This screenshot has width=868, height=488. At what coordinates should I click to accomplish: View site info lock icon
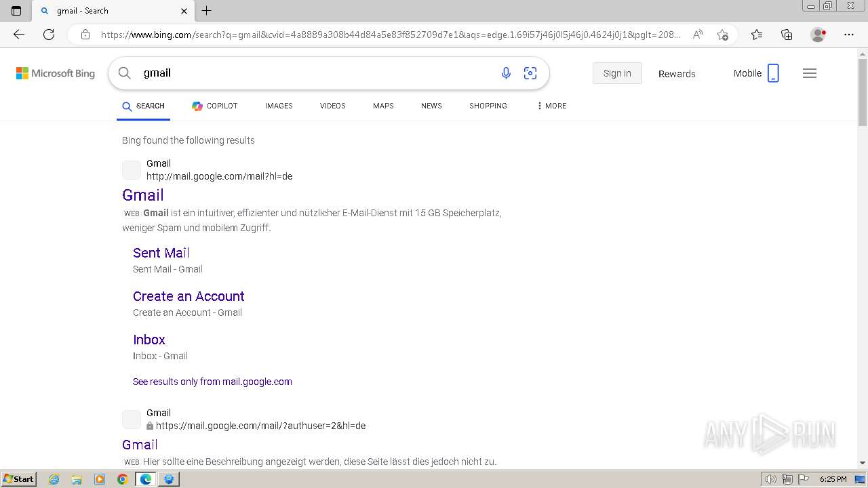coord(85,35)
